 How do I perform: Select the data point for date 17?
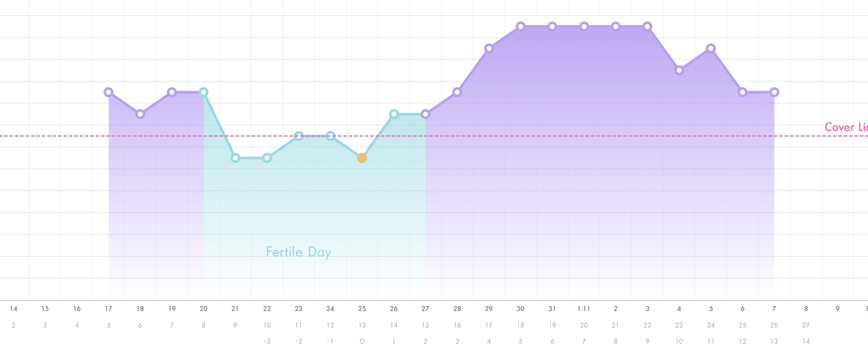(108, 92)
